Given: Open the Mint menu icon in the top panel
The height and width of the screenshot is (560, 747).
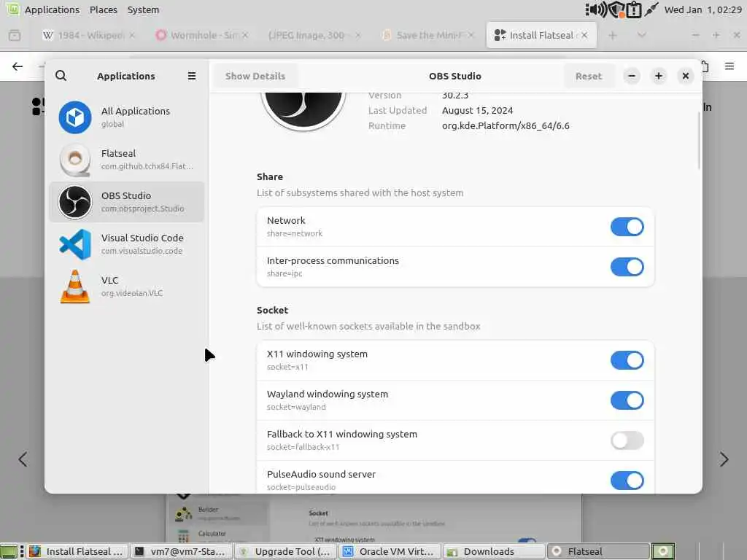Looking at the screenshot, I should point(12,9).
